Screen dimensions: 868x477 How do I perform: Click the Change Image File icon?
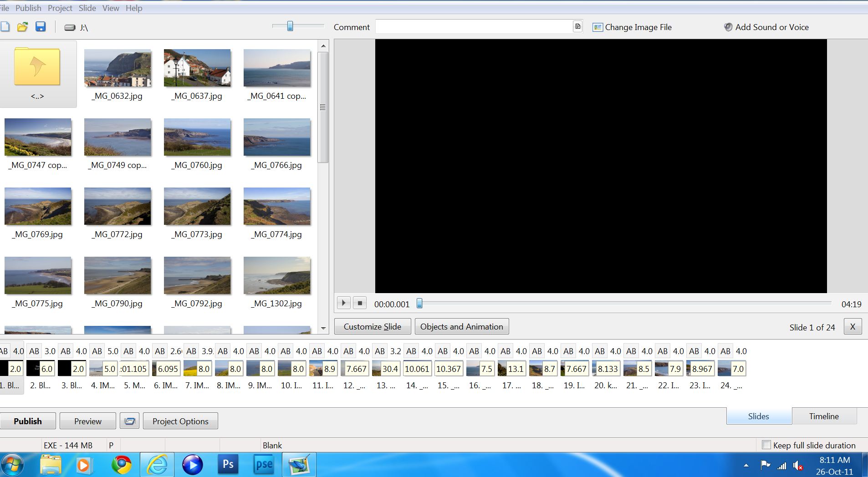pyautogui.click(x=597, y=27)
